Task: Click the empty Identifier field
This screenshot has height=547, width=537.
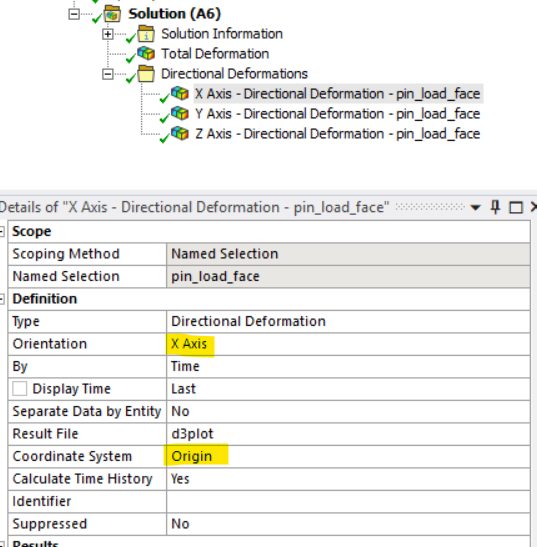Action: (x=348, y=501)
